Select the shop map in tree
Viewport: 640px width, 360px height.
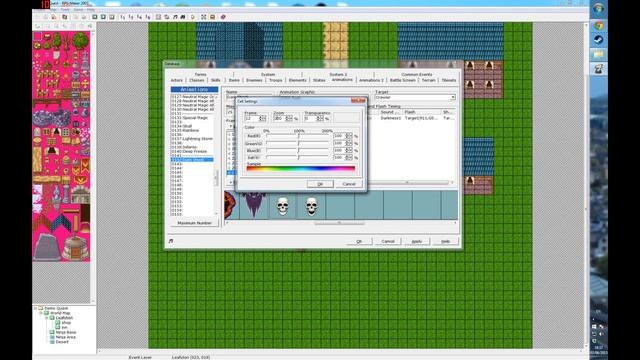tap(66, 322)
